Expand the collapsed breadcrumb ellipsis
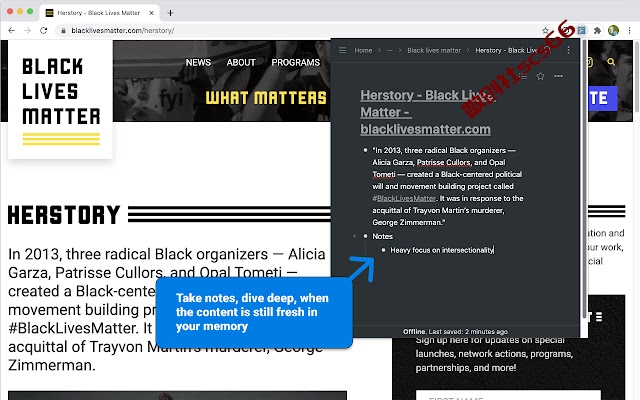Image resolution: width=640 pixels, height=400 pixels. [x=389, y=50]
